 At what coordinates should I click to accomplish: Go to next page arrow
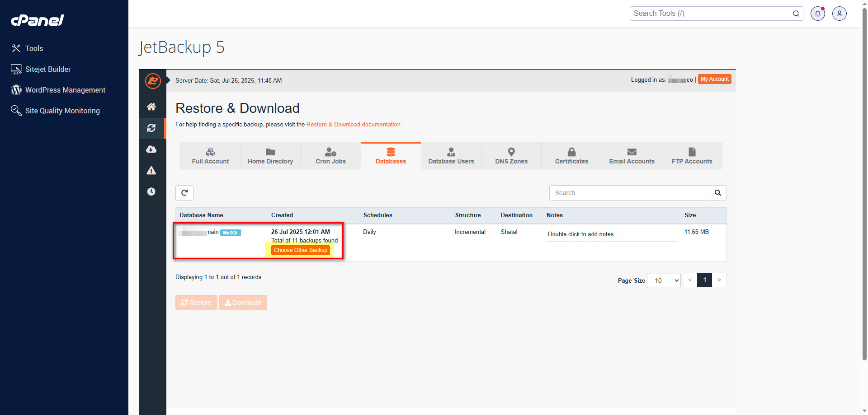click(x=719, y=280)
